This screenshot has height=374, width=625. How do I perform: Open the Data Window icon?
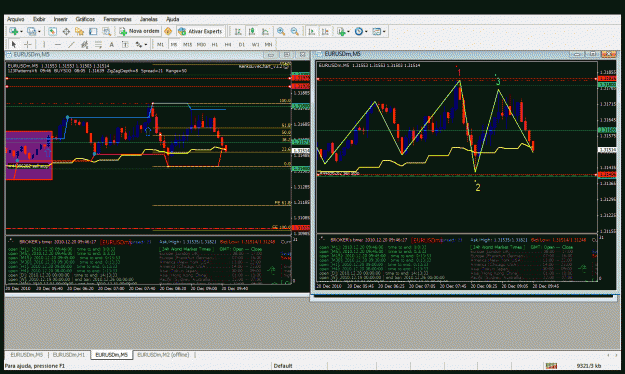tap(66, 31)
